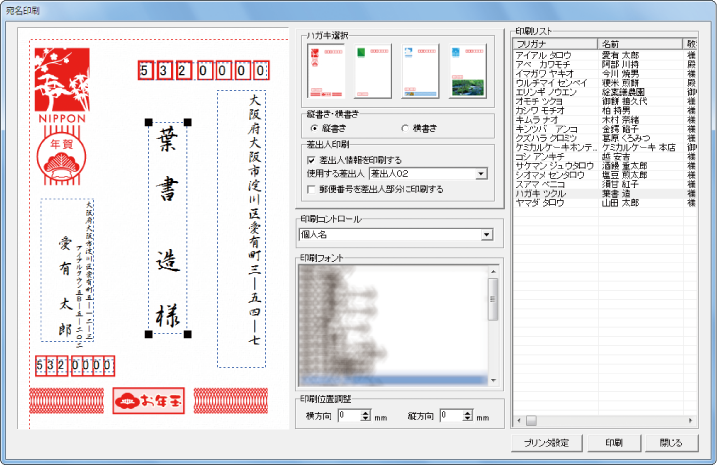This screenshot has height=465, width=719.
Task: Select 横書き horizontal writing option
Action: (x=405, y=128)
